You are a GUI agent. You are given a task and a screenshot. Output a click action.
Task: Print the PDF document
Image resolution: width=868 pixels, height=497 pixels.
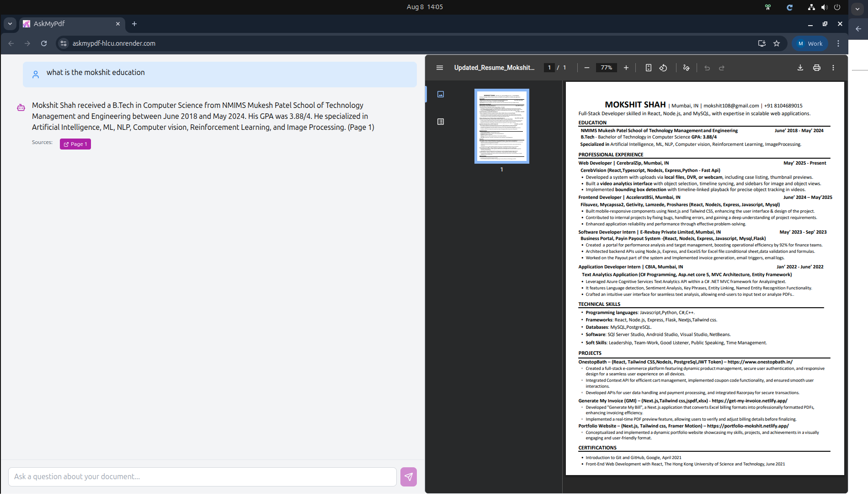[817, 68]
